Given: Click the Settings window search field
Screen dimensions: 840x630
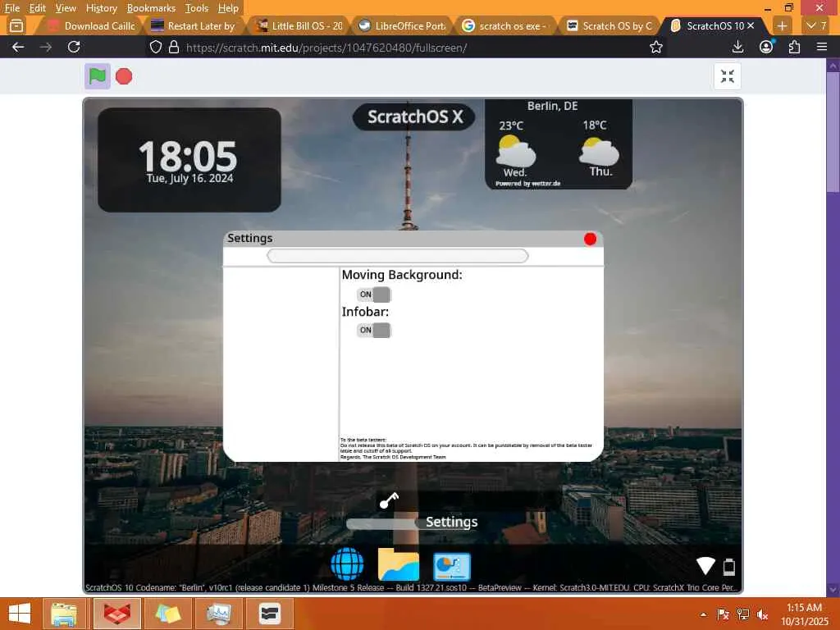Looking at the screenshot, I should [398, 256].
